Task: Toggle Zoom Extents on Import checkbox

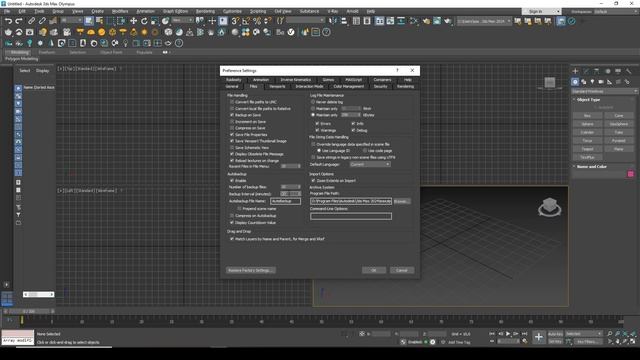Action: 313,180
